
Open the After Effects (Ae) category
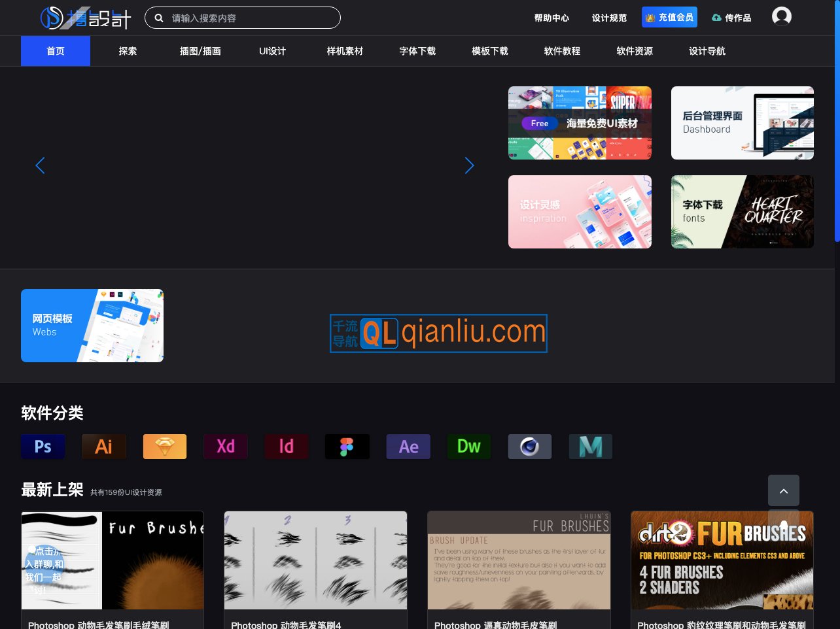[x=408, y=447]
